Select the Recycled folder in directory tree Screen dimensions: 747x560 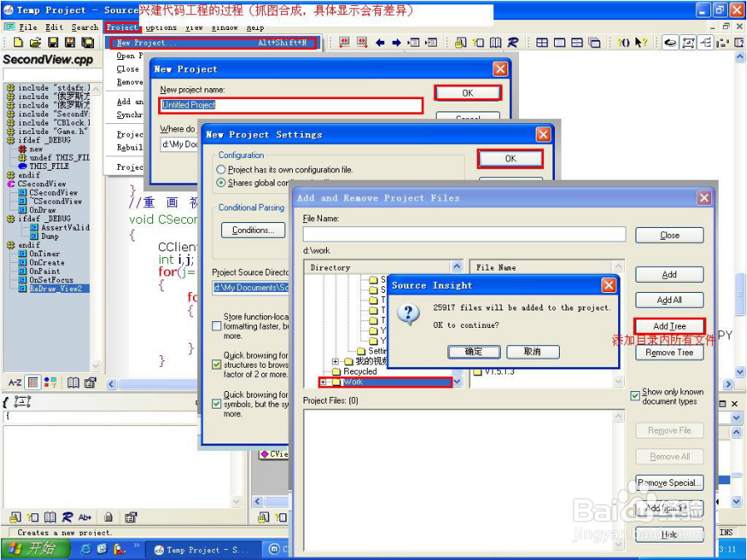click(359, 371)
